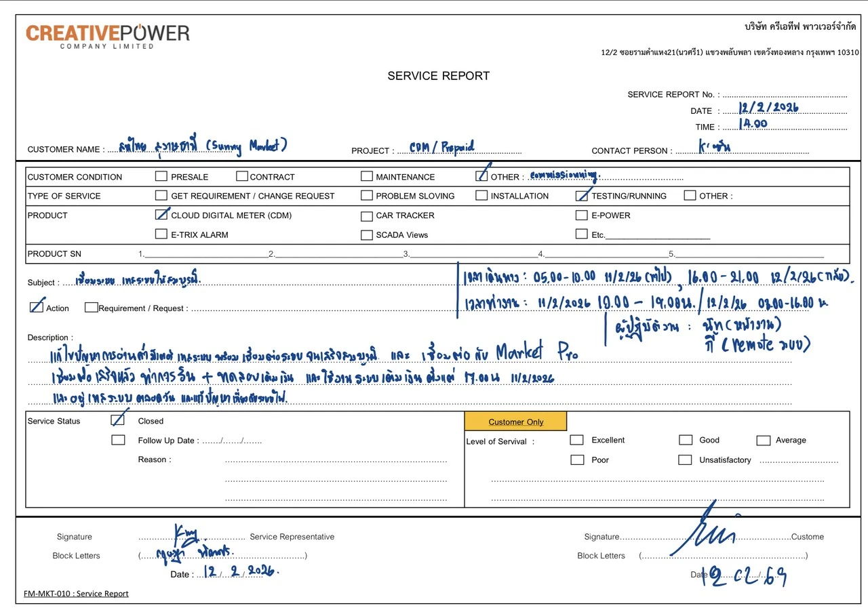868x612 pixels.
Task: Click the Creative Power company logo
Action: 108,36
